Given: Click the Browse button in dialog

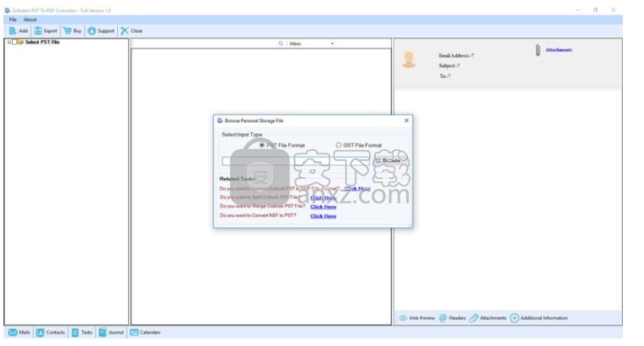Looking at the screenshot, I should [x=389, y=161].
